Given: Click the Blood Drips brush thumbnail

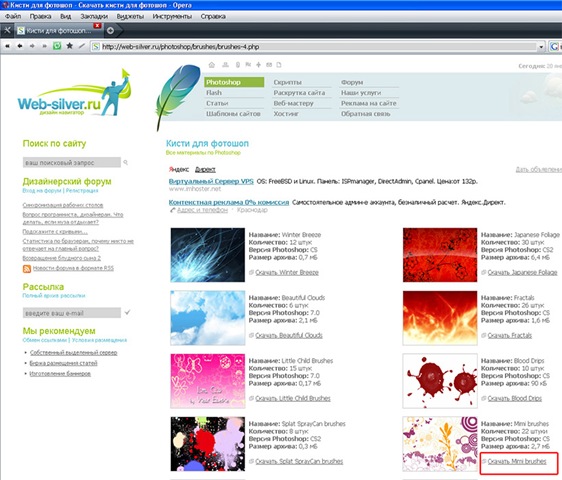Looking at the screenshot, I should (440, 381).
